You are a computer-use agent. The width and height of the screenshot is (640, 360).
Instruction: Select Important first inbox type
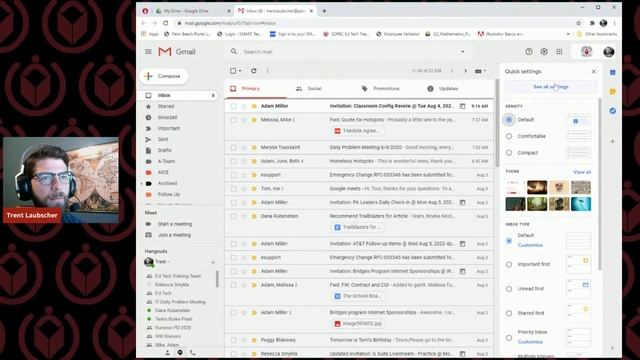pyautogui.click(x=509, y=264)
